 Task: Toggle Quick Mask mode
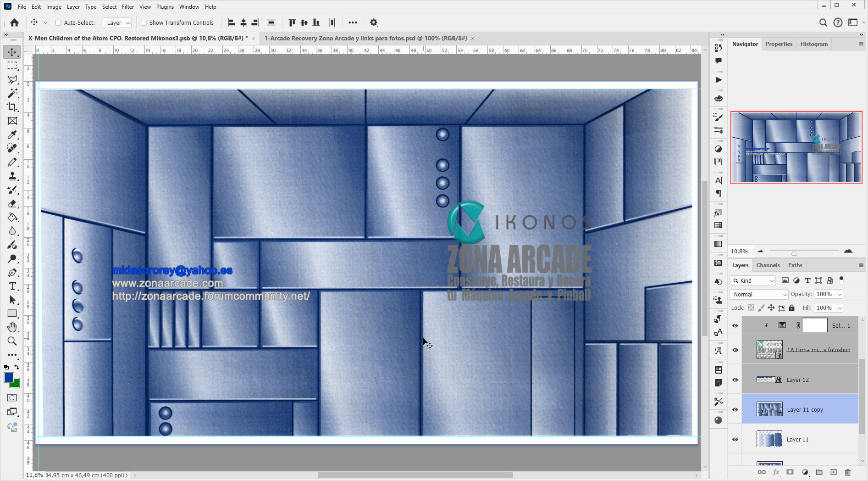point(12,398)
